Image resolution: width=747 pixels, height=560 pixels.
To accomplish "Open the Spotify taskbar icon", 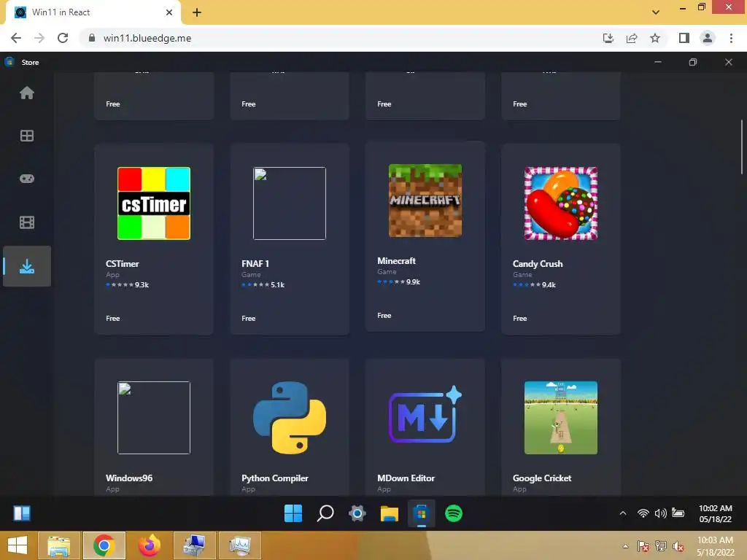I will coord(454,513).
